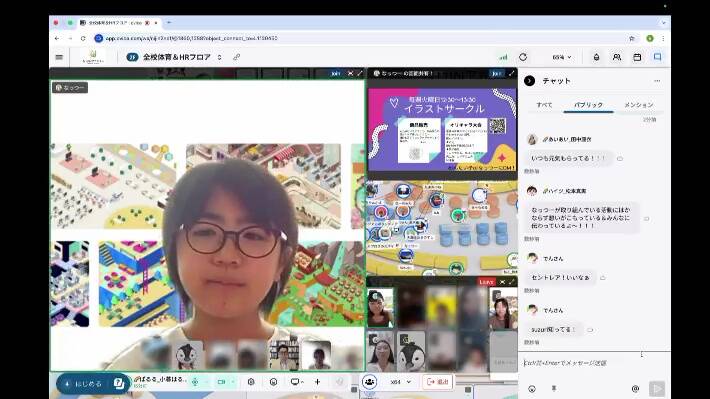The width and height of the screenshot is (710, 399).
Task: Open the calendar icon in the header
Action: [x=637, y=57]
